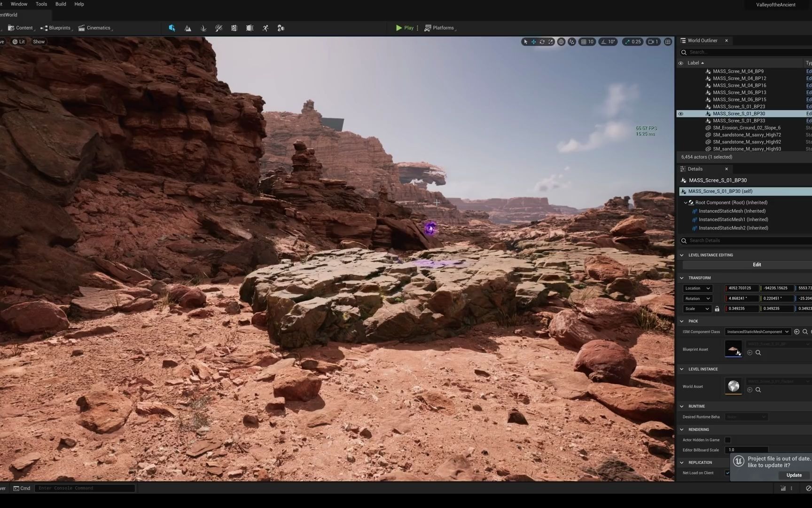This screenshot has height=508, width=812.
Task: Click the Search Details field
Action: click(747, 241)
